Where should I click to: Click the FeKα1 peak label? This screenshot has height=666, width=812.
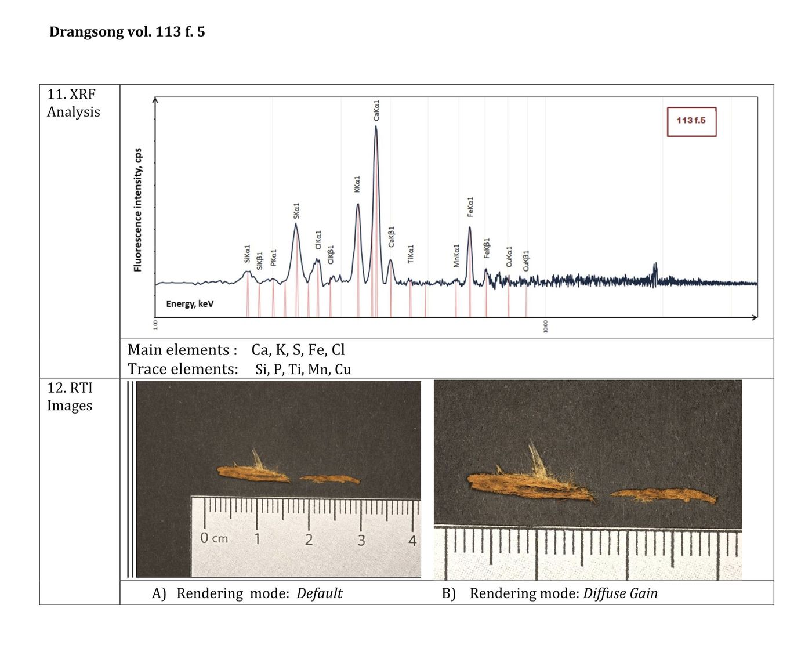470,207
